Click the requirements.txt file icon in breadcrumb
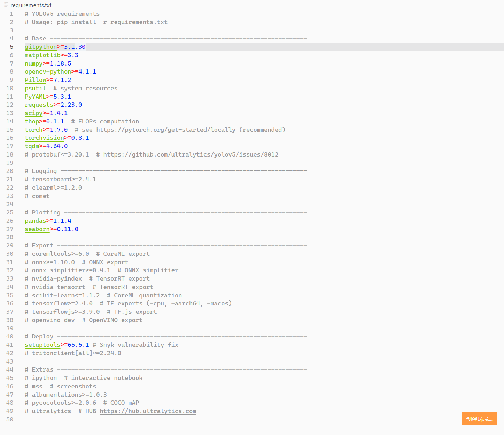The height and width of the screenshot is (435, 504). click(x=6, y=5)
